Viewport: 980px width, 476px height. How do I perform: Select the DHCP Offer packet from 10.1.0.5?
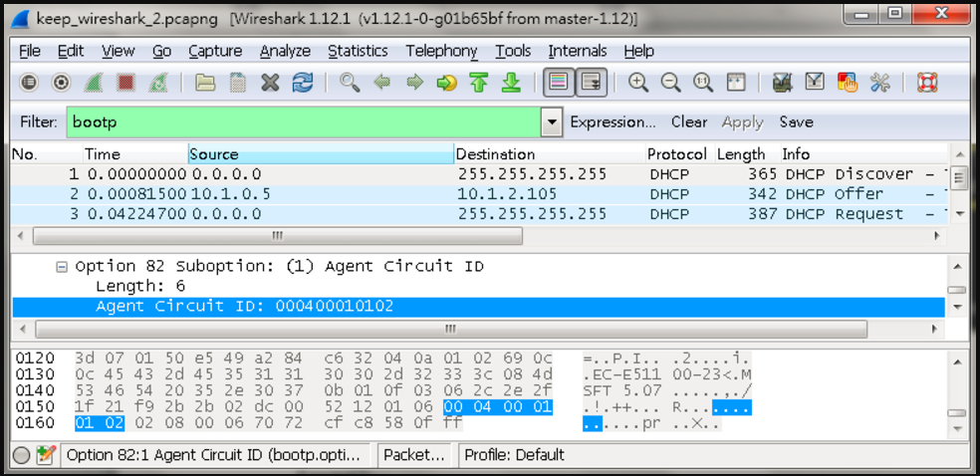pyautogui.click(x=479, y=193)
